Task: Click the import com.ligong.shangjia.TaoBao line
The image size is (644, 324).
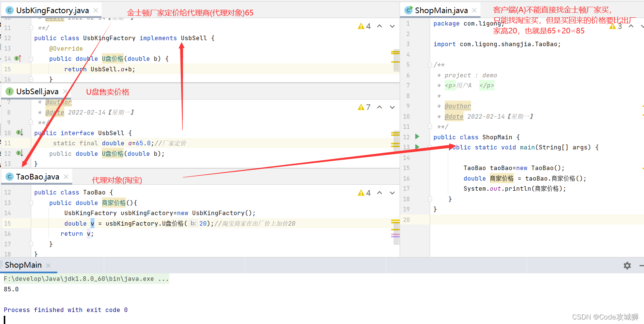Action: pos(497,44)
